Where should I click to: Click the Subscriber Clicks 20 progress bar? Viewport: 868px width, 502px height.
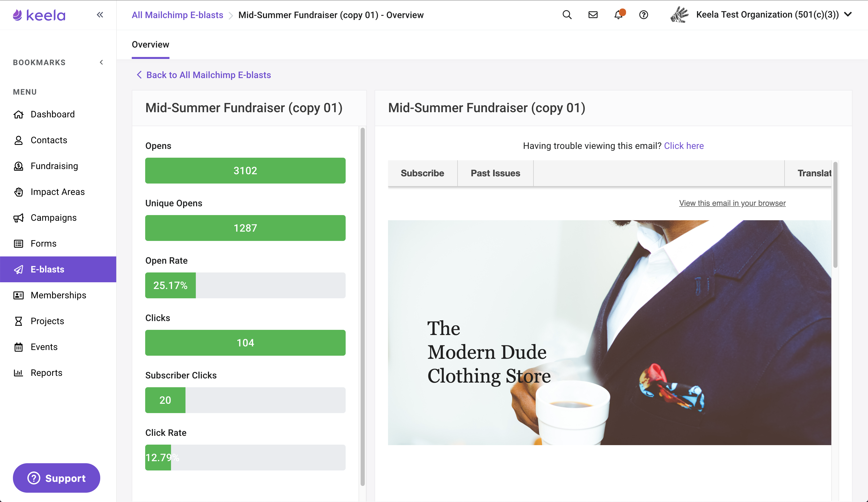click(245, 400)
